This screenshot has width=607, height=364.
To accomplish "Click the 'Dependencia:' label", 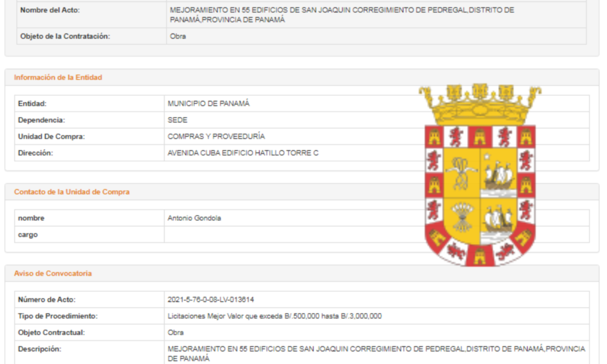I will [41, 120].
